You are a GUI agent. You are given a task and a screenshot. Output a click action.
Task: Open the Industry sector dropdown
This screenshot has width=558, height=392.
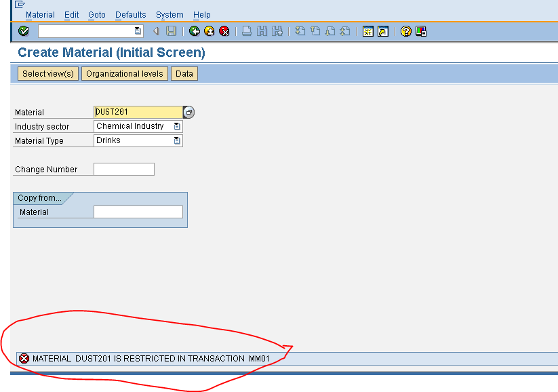pos(178,126)
